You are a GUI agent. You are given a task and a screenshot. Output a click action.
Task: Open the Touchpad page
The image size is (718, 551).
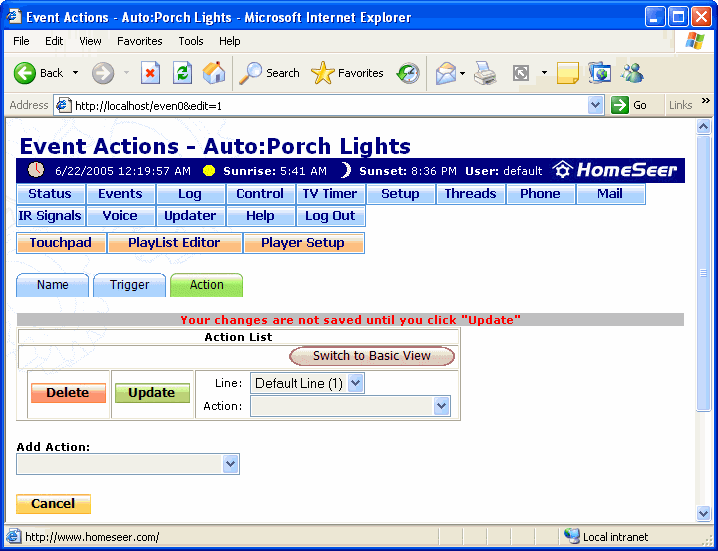[x=61, y=243]
